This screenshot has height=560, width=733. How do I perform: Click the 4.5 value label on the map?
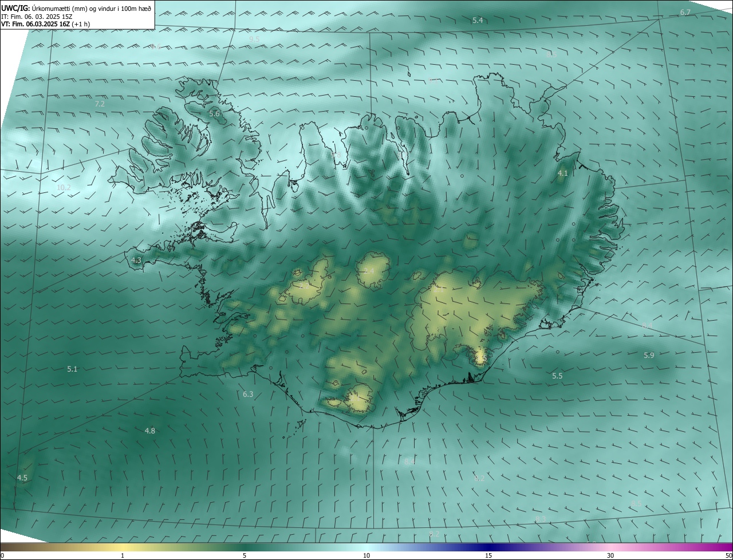click(x=22, y=478)
